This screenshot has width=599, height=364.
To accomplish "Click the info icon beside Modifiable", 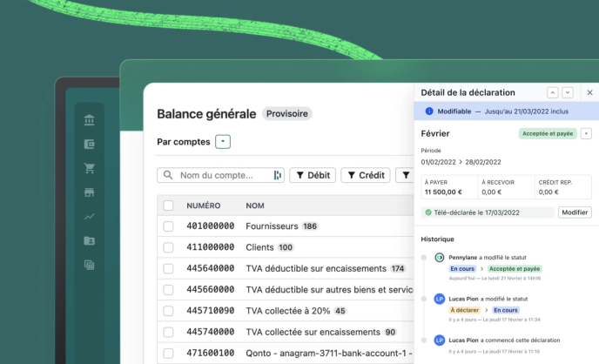I will [429, 111].
